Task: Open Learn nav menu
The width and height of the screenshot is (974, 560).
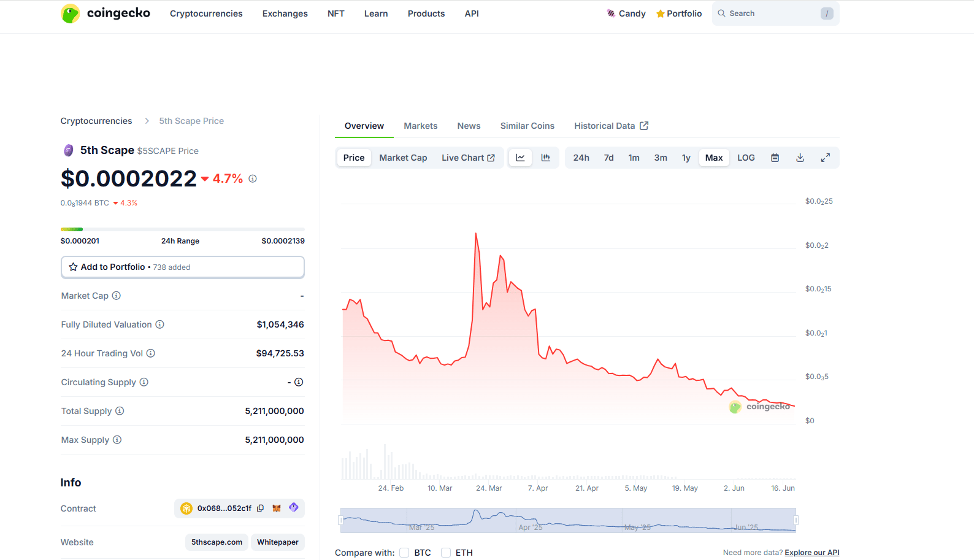Action: point(376,13)
